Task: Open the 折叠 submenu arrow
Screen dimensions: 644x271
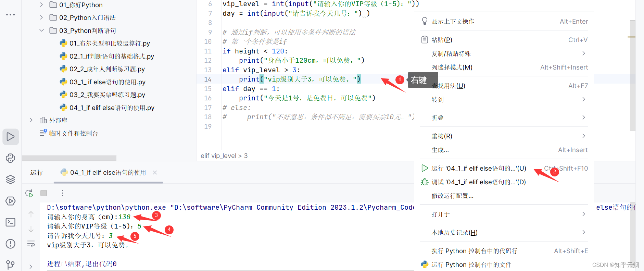Action: point(584,118)
